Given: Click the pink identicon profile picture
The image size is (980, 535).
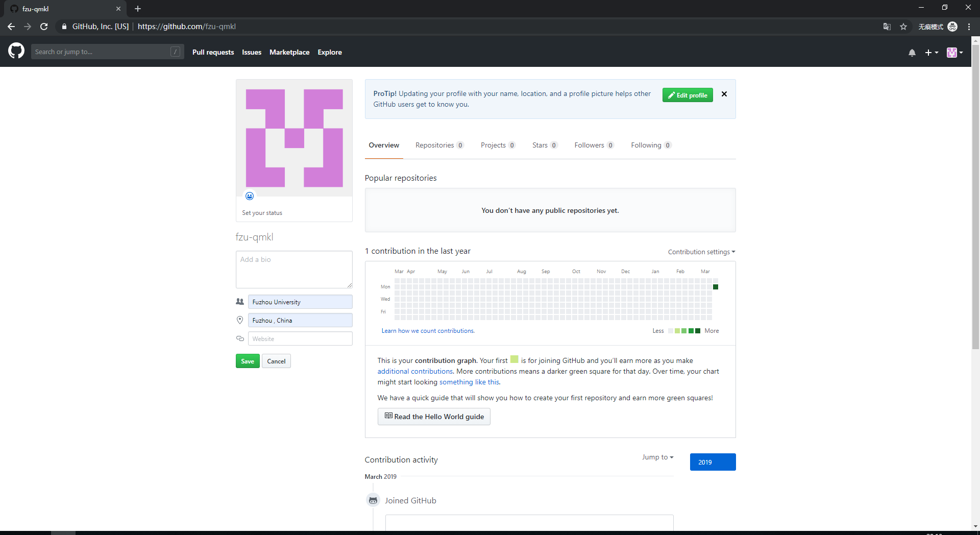Looking at the screenshot, I should 294,138.
